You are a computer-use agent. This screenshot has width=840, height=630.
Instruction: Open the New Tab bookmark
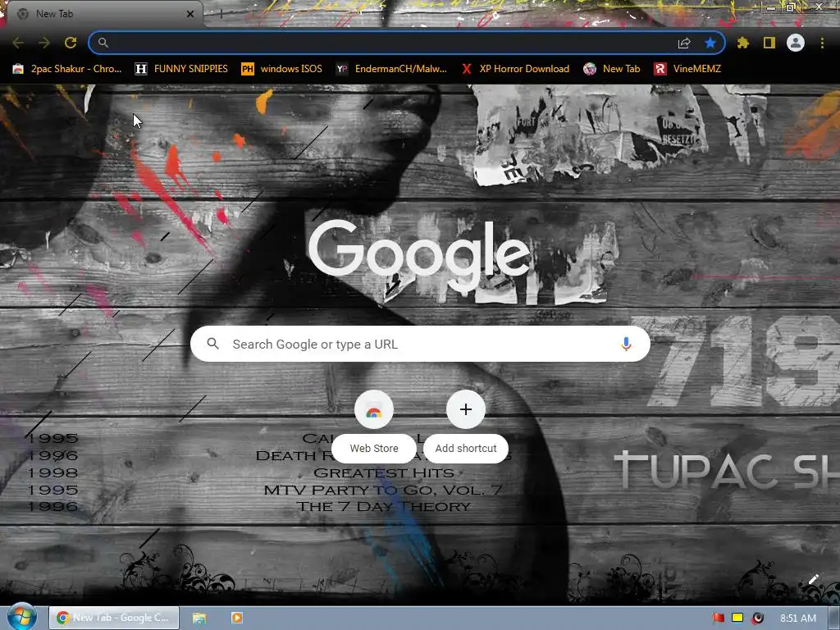612,69
